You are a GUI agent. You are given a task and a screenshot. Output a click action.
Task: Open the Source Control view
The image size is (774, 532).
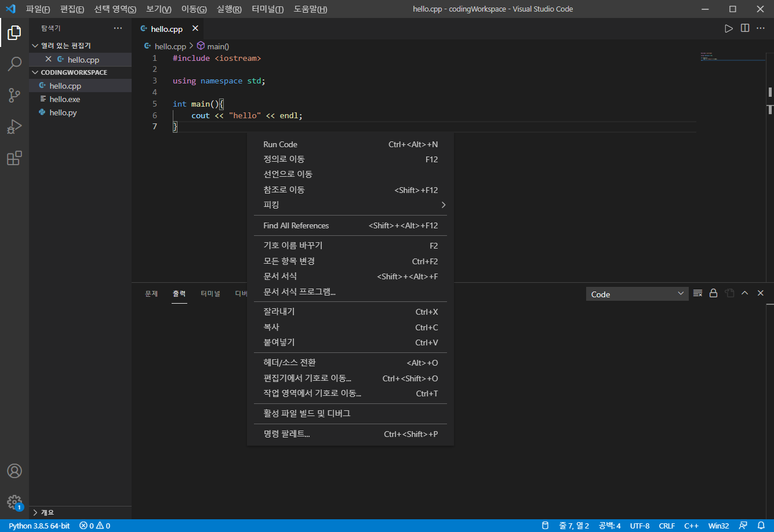pyautogui.click(x=14, y=96)
